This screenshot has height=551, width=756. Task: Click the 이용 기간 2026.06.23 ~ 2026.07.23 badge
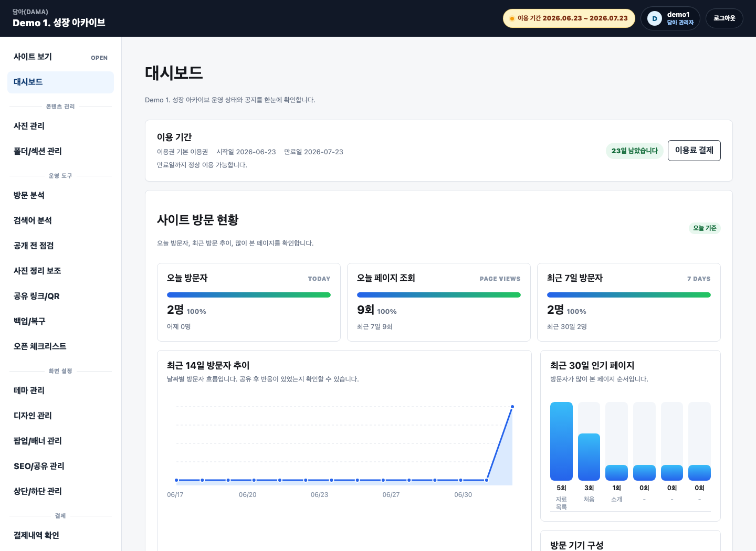[569, 18]
